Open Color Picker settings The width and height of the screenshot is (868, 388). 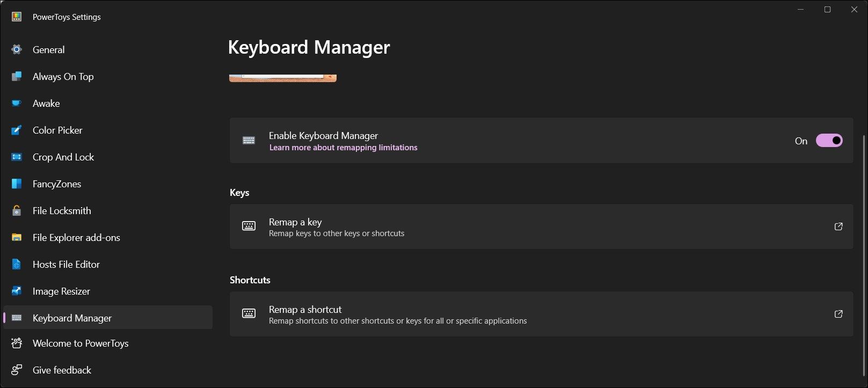click(x=107, y=130)
